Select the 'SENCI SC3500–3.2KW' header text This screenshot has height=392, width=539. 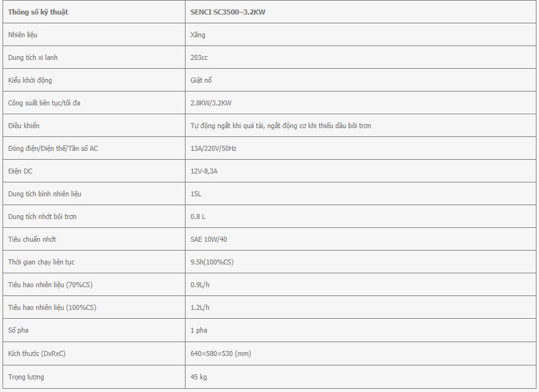click(228, 12)
